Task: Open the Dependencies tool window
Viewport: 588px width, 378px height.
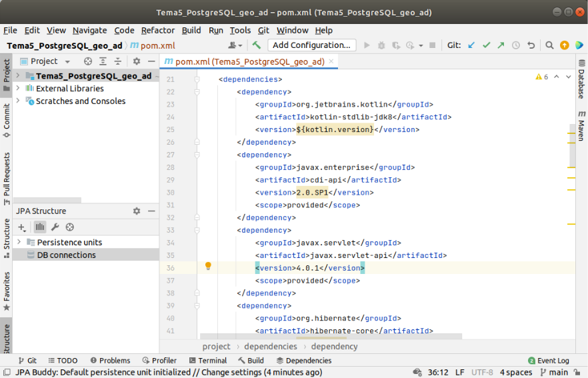Action: [304, 361]
